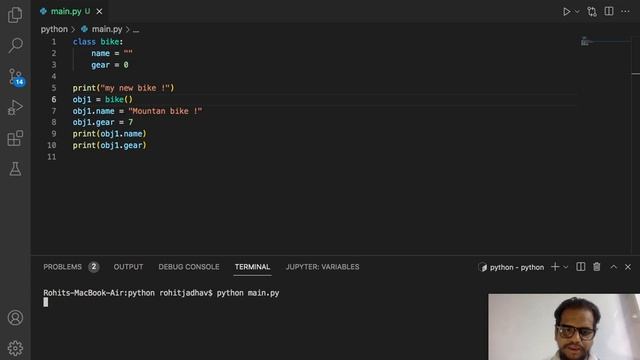
Task: Click the string "Mountan bike !" on line 7
Action: point(165,111)
